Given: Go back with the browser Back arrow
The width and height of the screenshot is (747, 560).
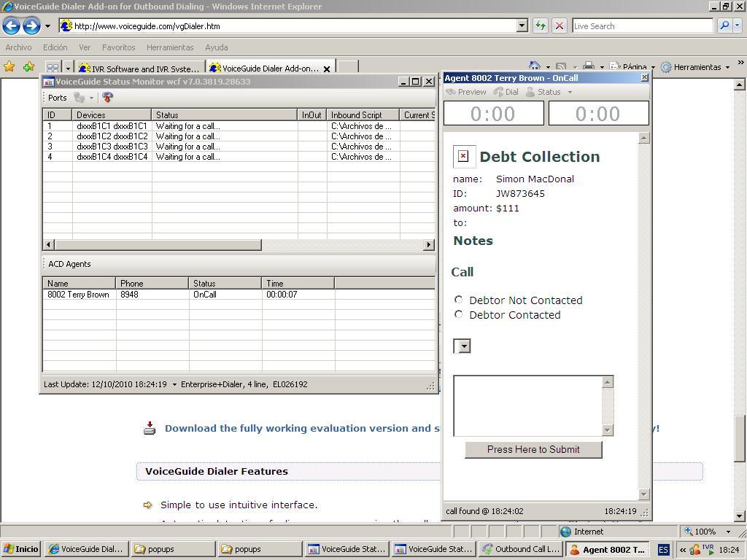Looking at the screenshot, I should click(x=12, y=26).
